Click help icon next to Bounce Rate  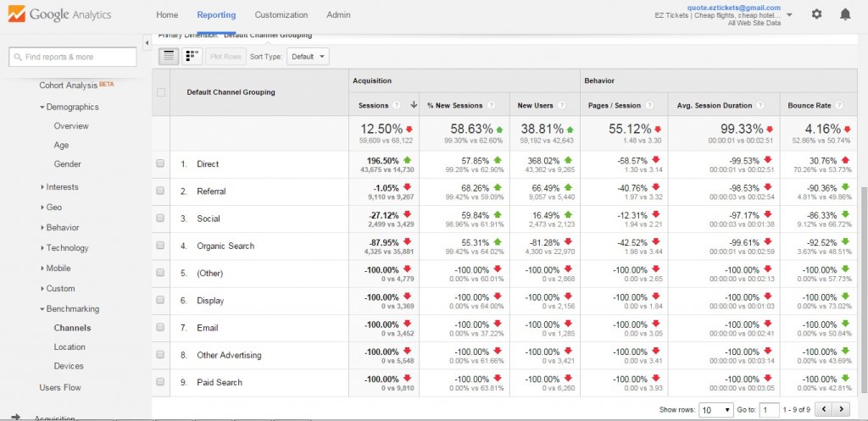pos(839,106)
